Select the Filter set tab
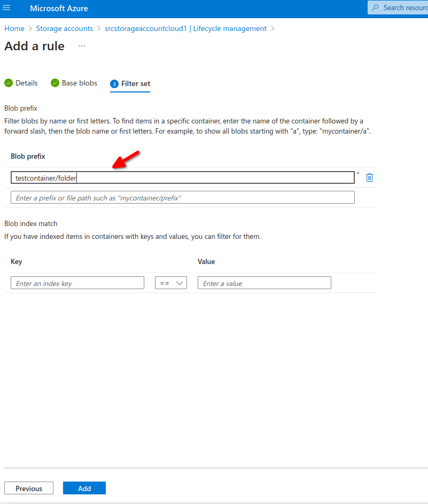 point(136,84)
